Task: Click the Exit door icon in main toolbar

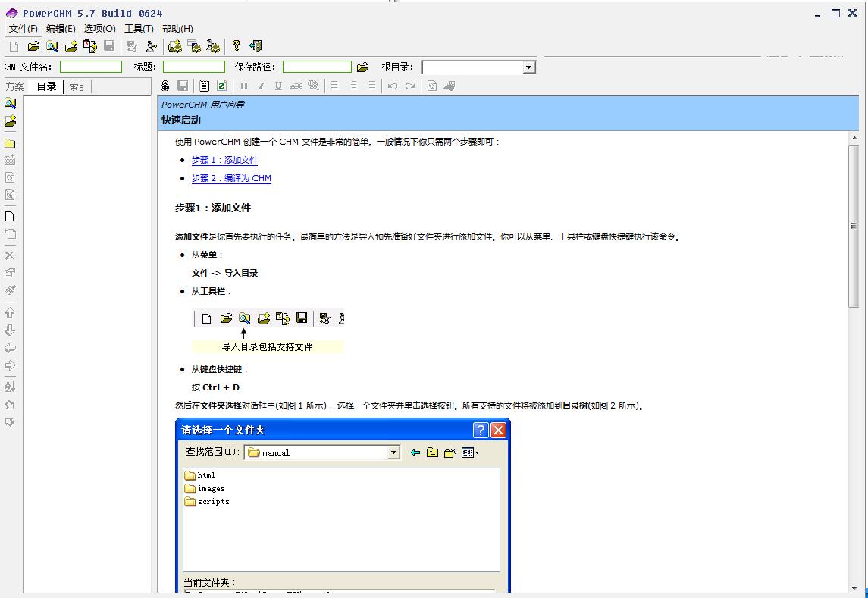Action: coord(255,46)
